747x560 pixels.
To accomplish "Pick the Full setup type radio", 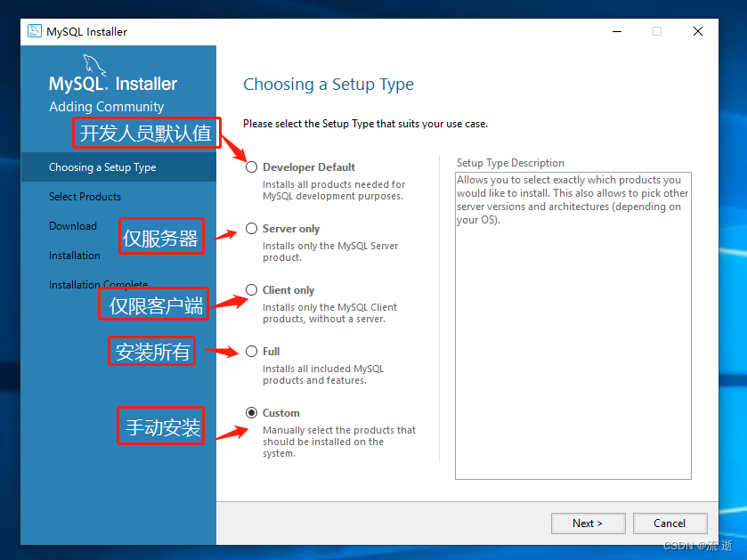I will [x=252, y=352].
